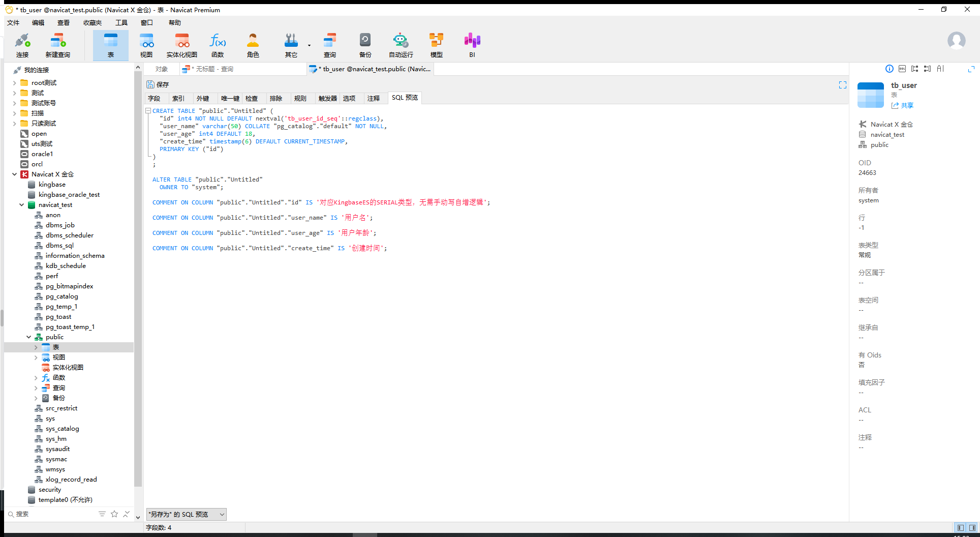Click the collapse-all icon in the search bar
Image resolution: width=980 pixels, height=537 pixels.
pos(126,514)
